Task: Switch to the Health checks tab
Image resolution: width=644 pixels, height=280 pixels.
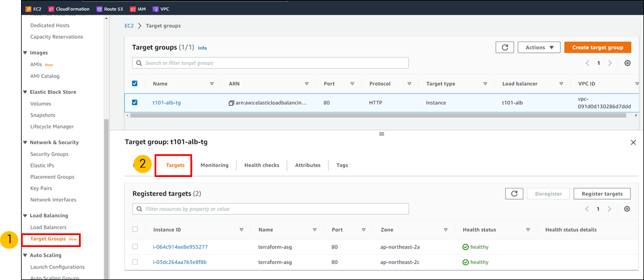Action: pyautogui.click(x=261, y=165)
